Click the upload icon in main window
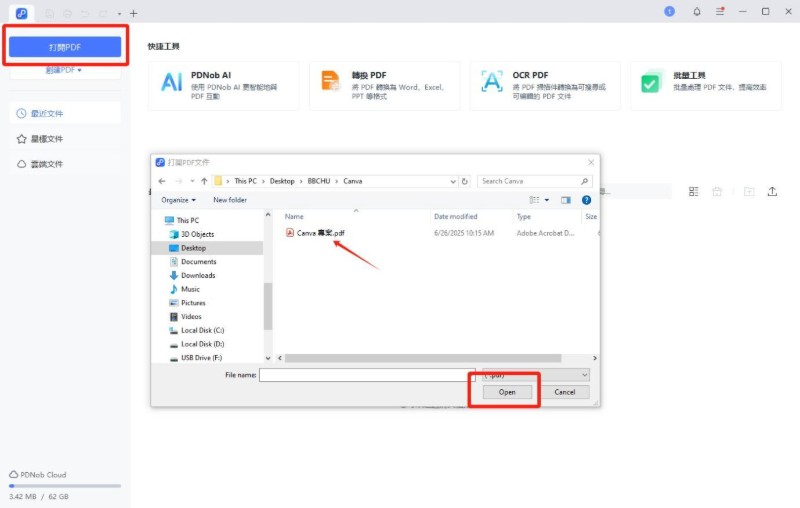800x508 pixels. 772,191
